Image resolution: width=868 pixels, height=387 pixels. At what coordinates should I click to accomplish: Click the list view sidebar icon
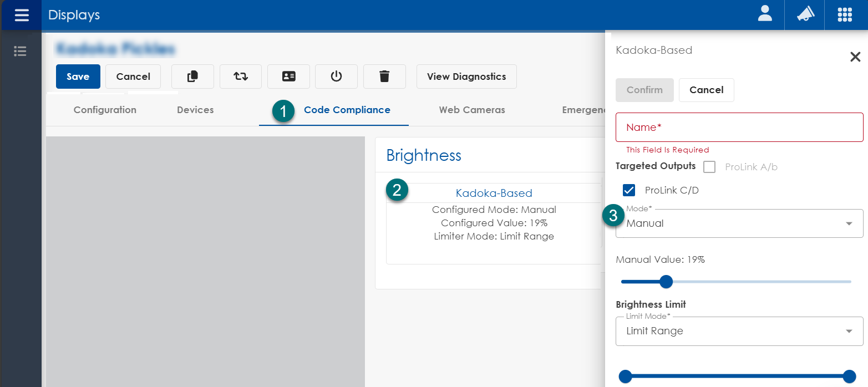pos(21,52)
